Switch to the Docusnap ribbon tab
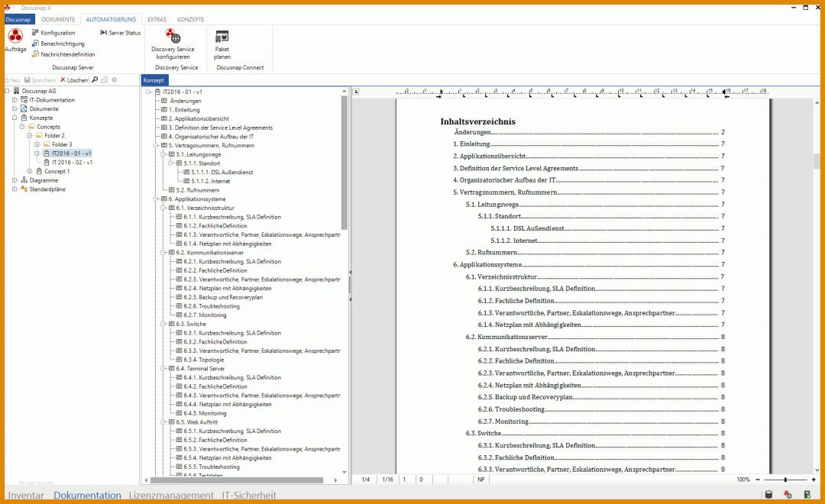The height and width of the screenshot is (504, 825). tap(18, 19)
